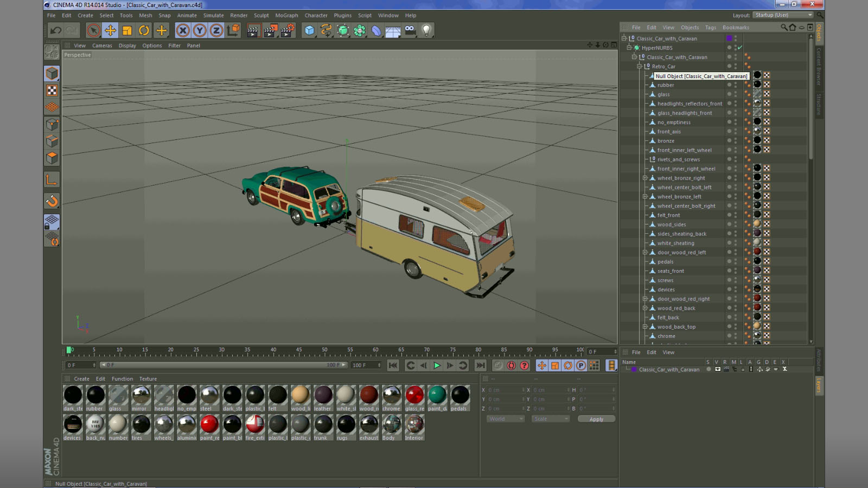The height and width of the screenshot is (488, 868).
Task: Click the Make Editable icon
Action: [52, 52]
